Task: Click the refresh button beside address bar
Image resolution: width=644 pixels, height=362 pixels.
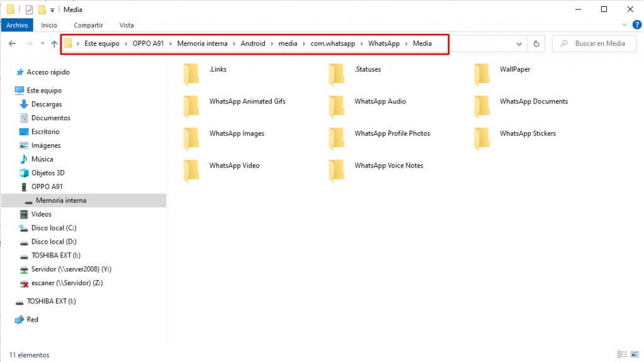Action: 536,43
